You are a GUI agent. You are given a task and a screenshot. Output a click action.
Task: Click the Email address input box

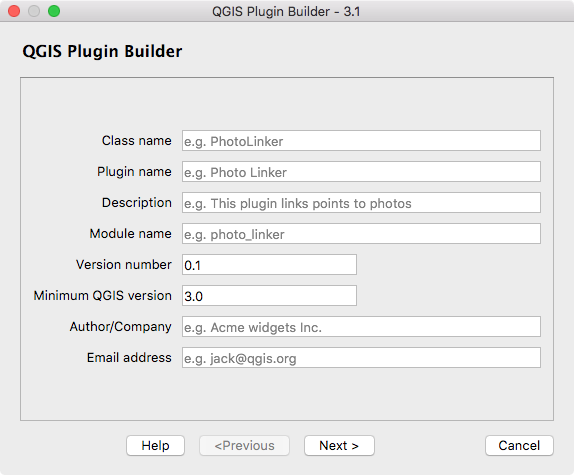361,358
